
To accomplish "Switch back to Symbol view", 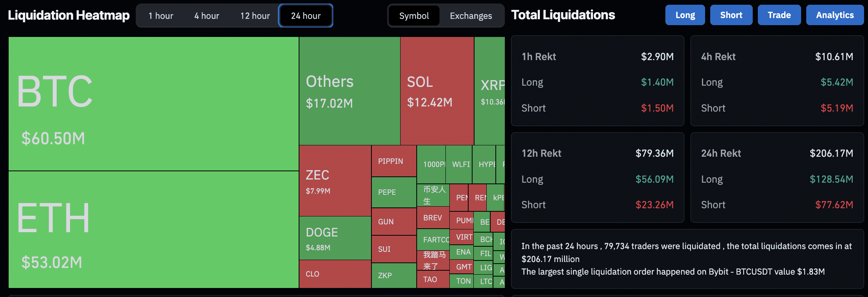I will coord(414,16).
